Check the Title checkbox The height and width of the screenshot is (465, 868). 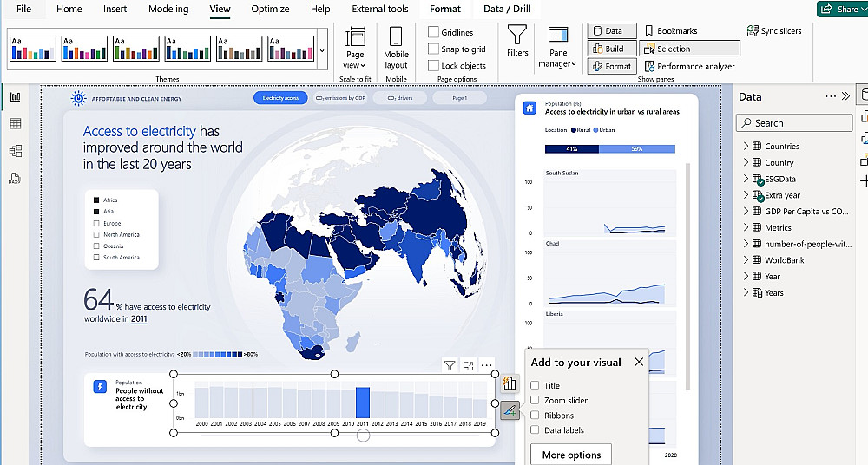tap(535, 385)
